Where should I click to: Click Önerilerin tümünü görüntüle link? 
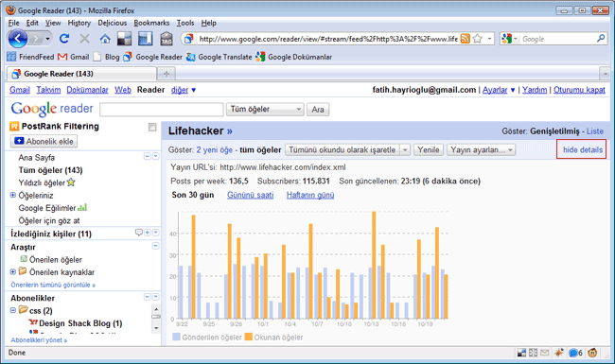[53, 285]
